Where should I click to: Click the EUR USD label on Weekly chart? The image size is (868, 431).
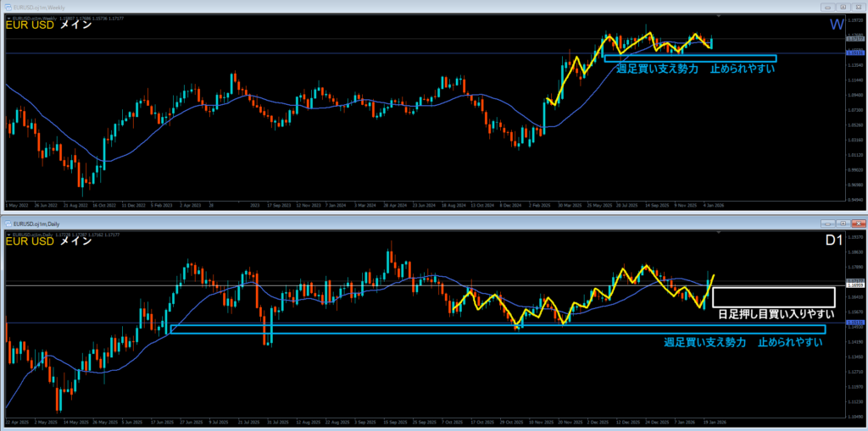30,25
